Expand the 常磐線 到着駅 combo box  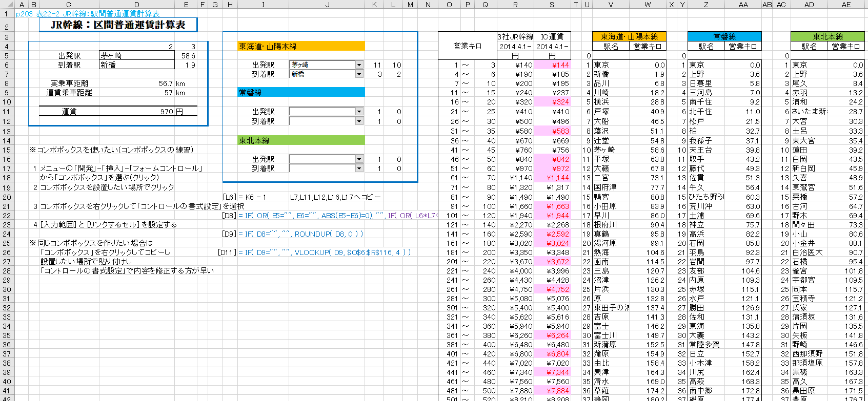tap(359, 121)
